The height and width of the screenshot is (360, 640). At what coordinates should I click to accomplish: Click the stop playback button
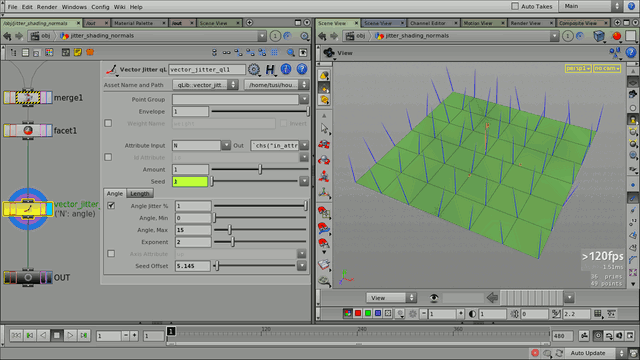pos(57,336)
